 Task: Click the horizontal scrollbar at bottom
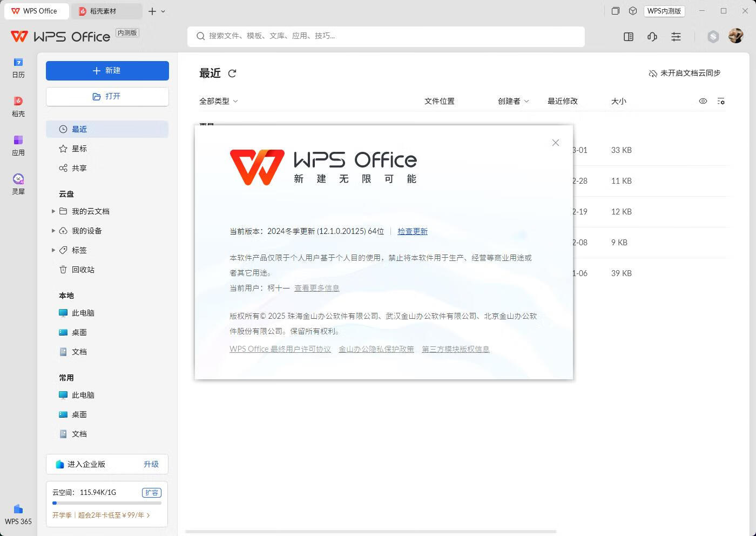coord(370,532)
